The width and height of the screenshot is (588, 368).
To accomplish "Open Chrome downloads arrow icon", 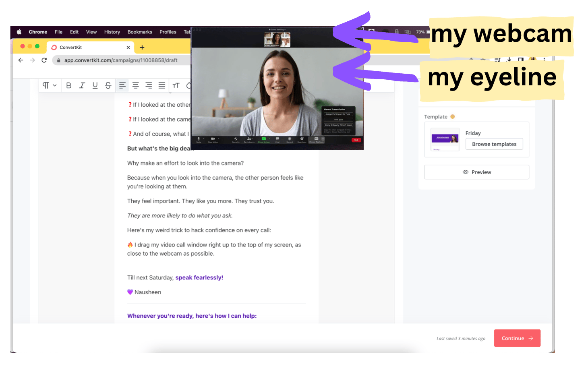I will (x=509, y=59).
